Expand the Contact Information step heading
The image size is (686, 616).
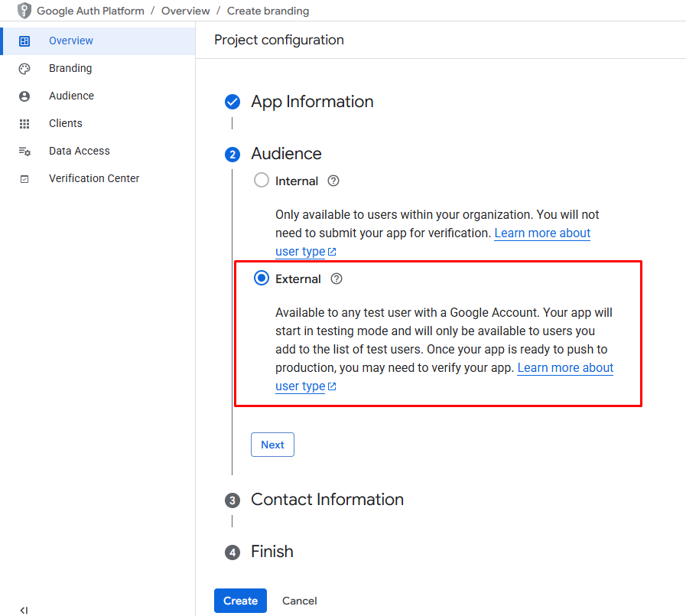point(327,500)
